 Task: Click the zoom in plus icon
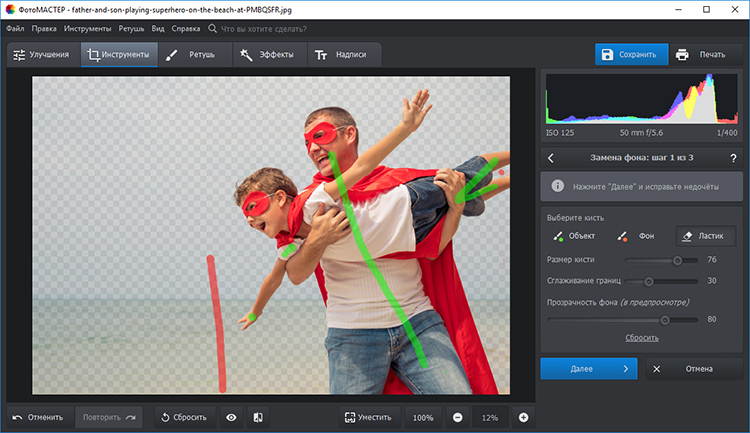523,417
